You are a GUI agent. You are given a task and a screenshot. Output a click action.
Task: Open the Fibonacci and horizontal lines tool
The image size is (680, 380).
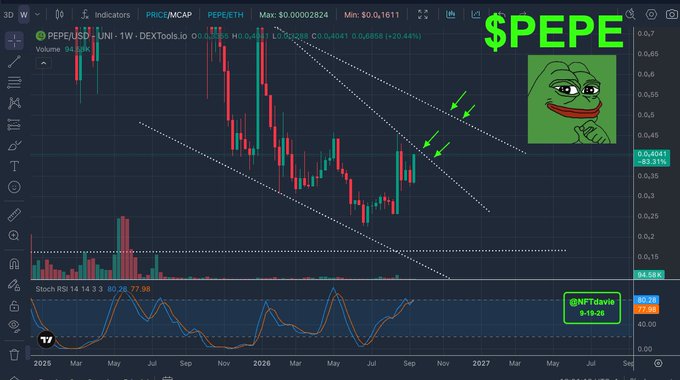click(14, 82)
